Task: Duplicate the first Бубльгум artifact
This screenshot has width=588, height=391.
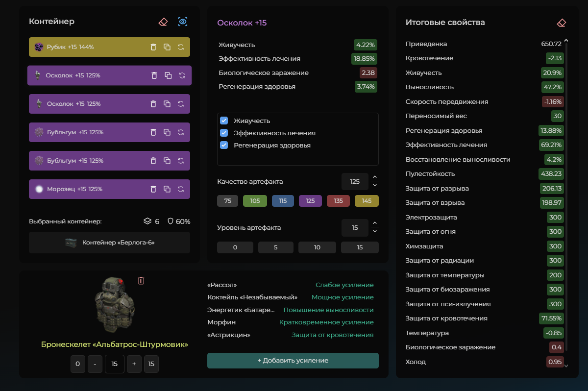Action: point(167,132)
